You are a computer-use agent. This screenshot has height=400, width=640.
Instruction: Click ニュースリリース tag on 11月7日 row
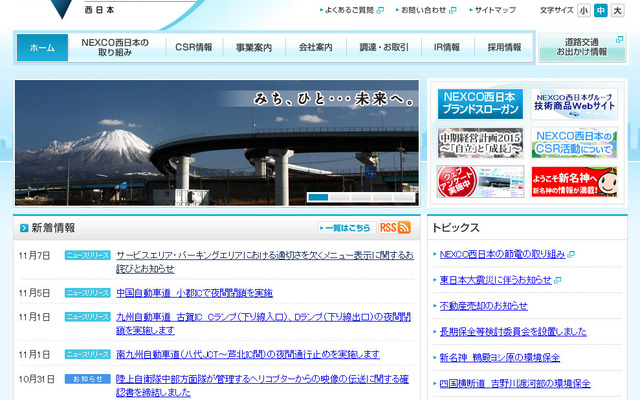pyautogui.click(x=88, y=256)
